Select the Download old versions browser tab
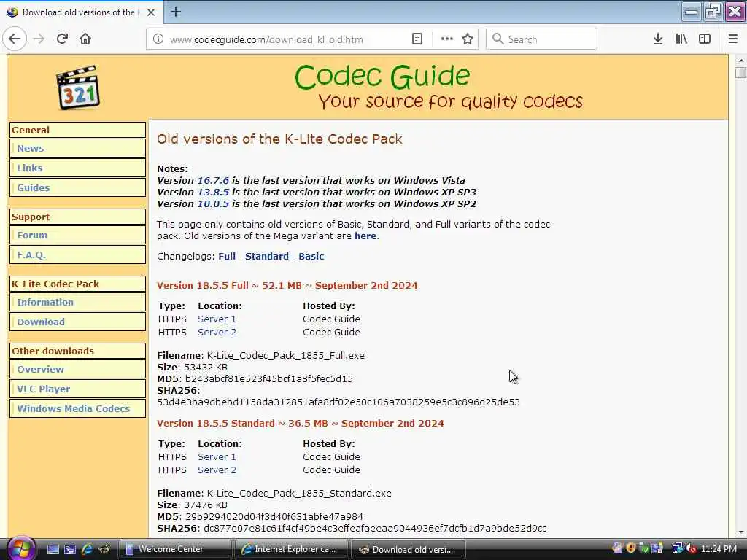 (81, 12)
